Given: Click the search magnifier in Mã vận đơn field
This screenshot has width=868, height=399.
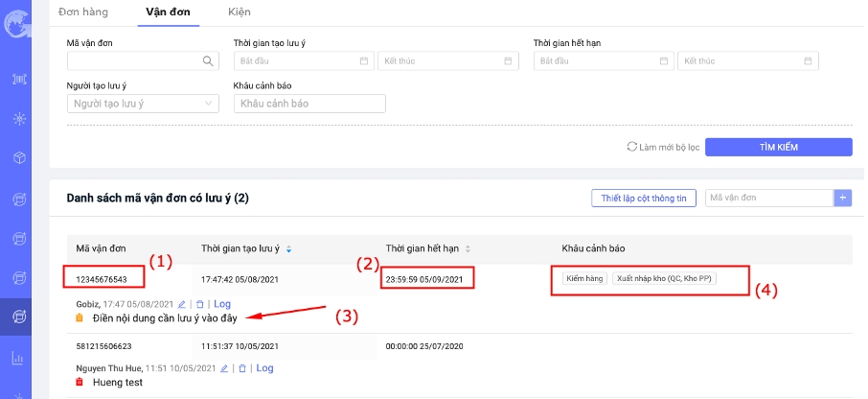Looking at the screenshot, I should [207, 60].
